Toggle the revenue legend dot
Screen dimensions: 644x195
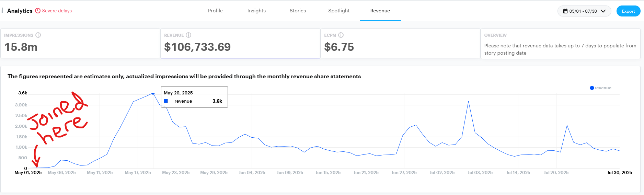point(592,88)
